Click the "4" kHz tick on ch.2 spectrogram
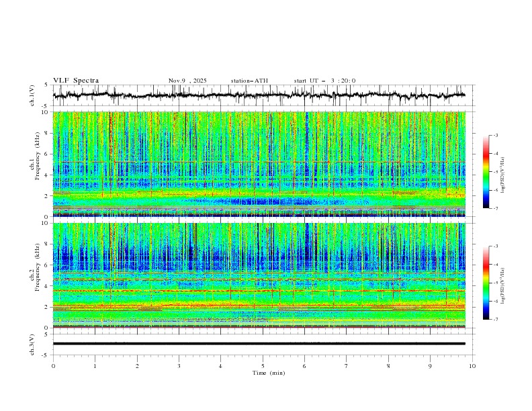Viewport: 532px width, 411px height. pos(47,286)
